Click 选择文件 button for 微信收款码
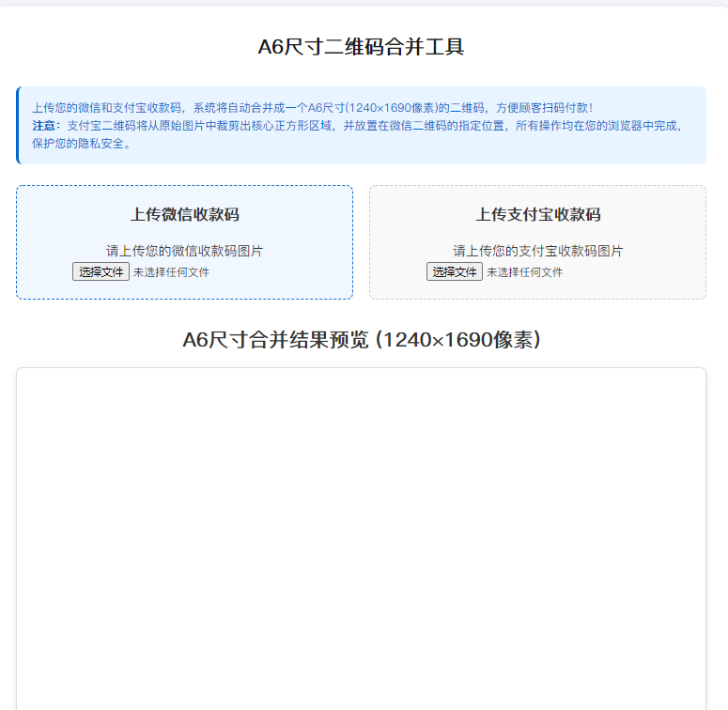 101,272
